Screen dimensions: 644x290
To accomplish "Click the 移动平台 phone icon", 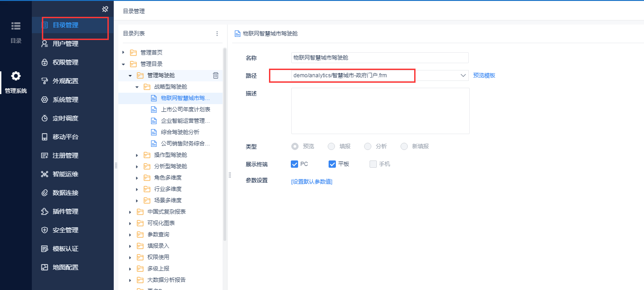I will (45, 137).
